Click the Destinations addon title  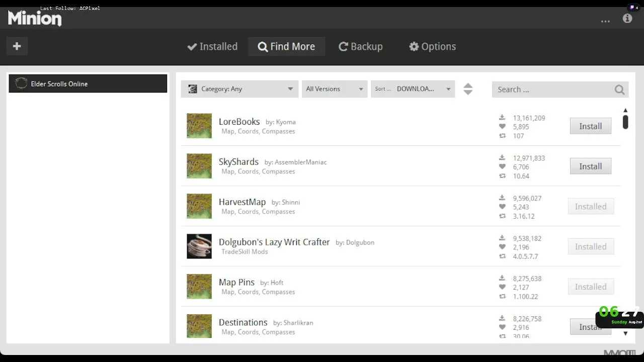coord(243,323)
